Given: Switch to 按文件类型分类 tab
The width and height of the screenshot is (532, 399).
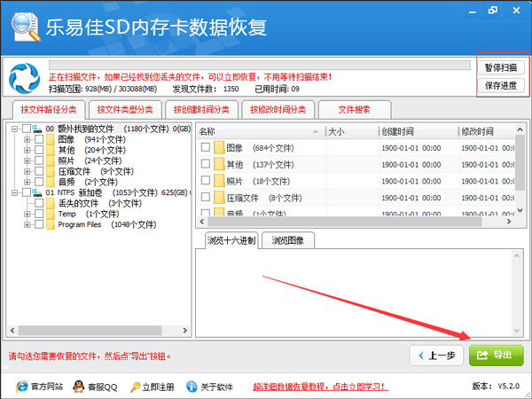Looking at the screenshot, I should [125, 110].
